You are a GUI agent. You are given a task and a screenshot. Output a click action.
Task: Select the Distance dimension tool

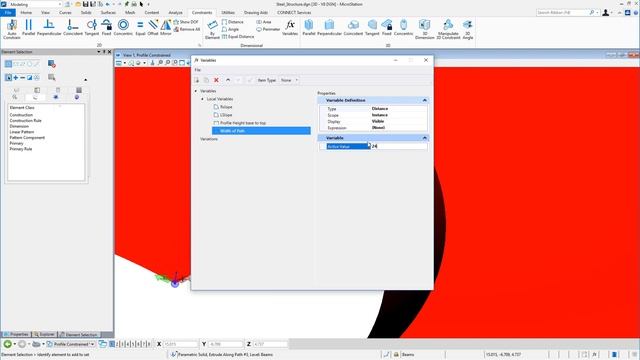233,22
